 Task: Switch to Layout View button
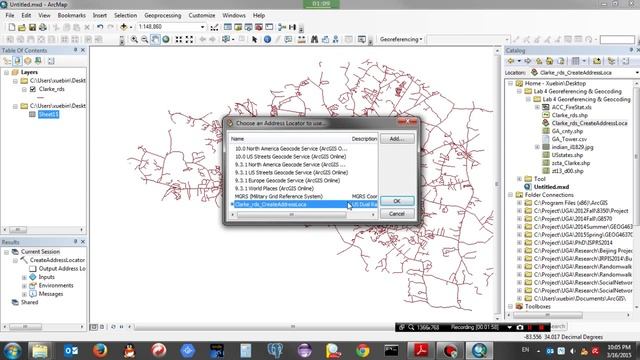pyautogui.click(x=102, y=327)
